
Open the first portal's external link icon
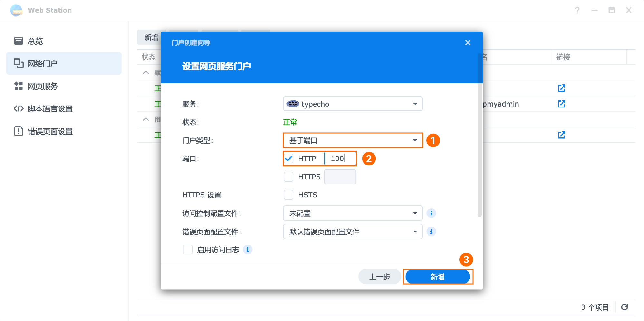561,88
